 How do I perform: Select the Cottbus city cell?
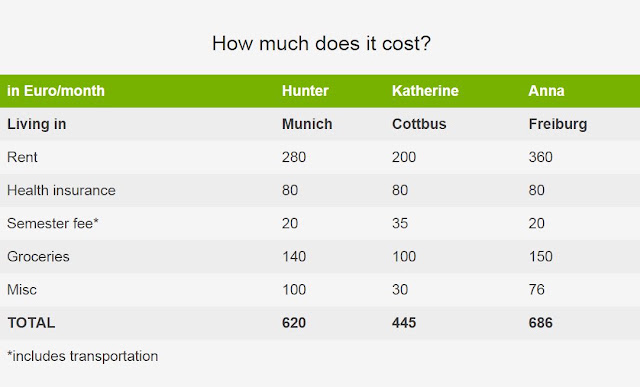click(419, 124)
